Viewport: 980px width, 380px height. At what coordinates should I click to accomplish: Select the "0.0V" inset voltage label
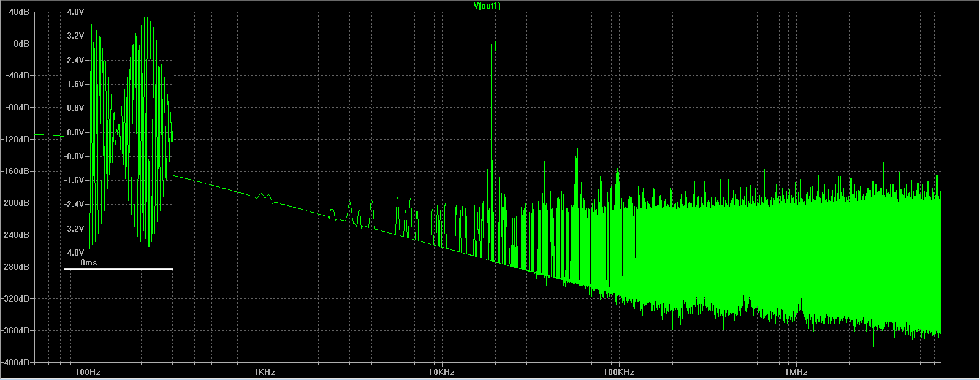coord(75,132)
